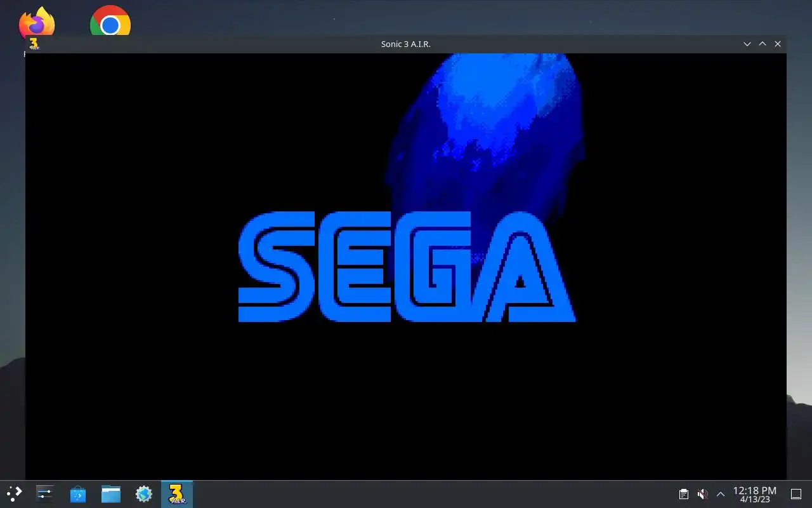The image size is (812, 508).
Task: Open the Dolphin file manager
Action: tap(111, 493)
